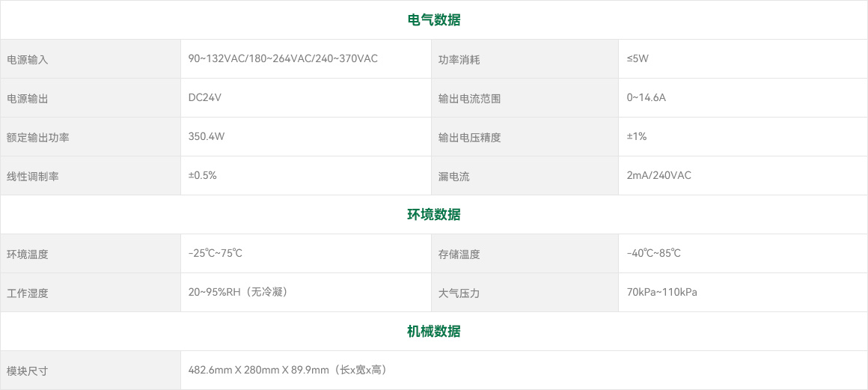The width and height of the screenshot is (868, 390).
Task: Click the 机械数据 section header
Action: click(434, 332)
